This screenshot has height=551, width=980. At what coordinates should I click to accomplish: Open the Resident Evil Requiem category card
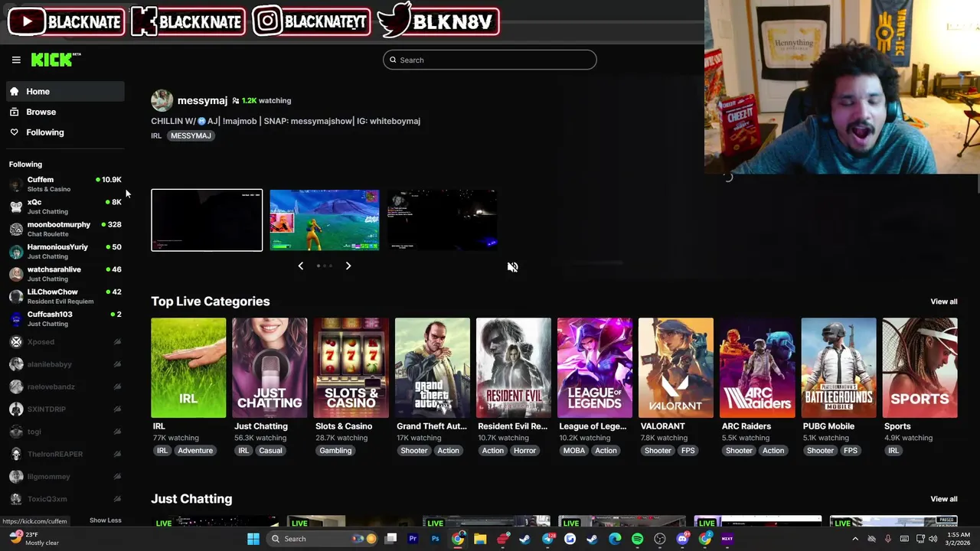[514, 368]
